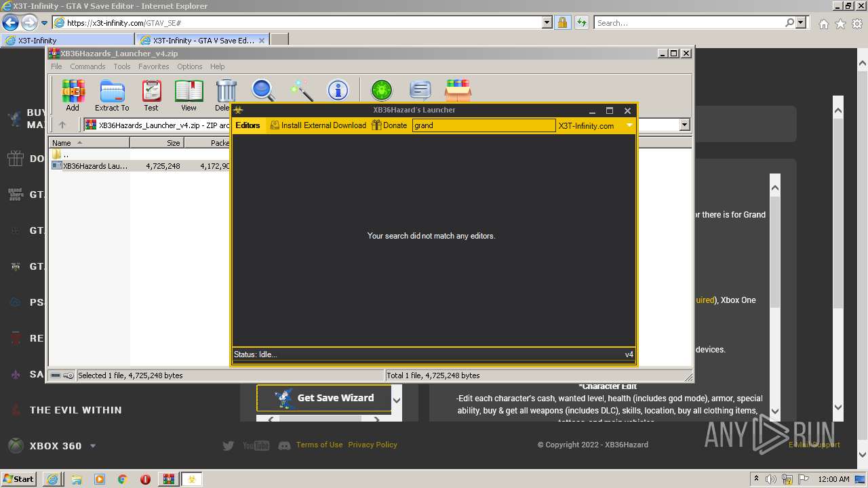Click the IE back navigation button

click(x=10, y=22)
